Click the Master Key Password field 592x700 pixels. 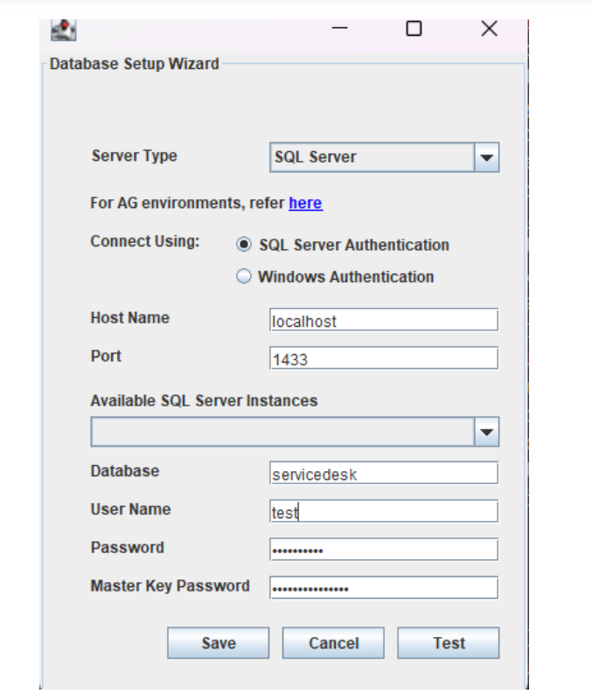point(383,588)
